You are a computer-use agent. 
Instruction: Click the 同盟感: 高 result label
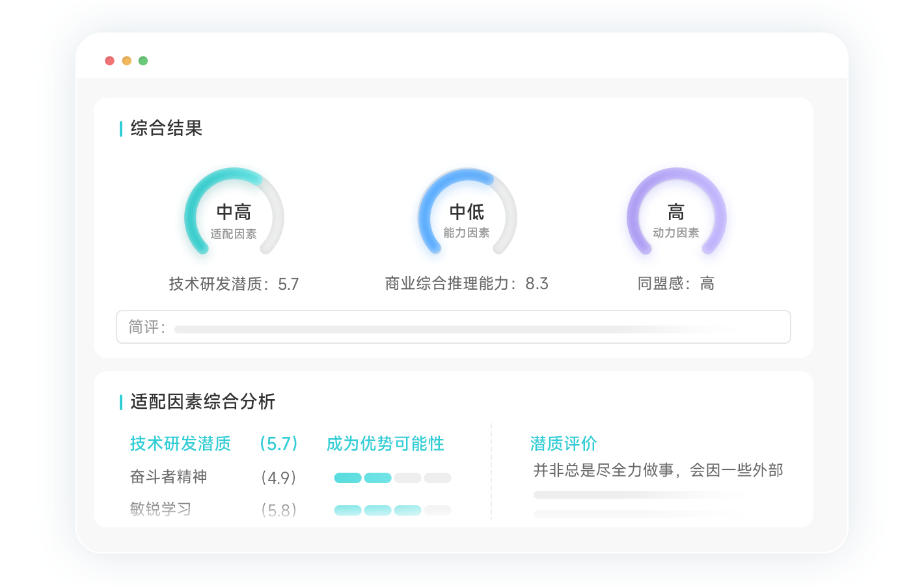[x=676, y=284]
